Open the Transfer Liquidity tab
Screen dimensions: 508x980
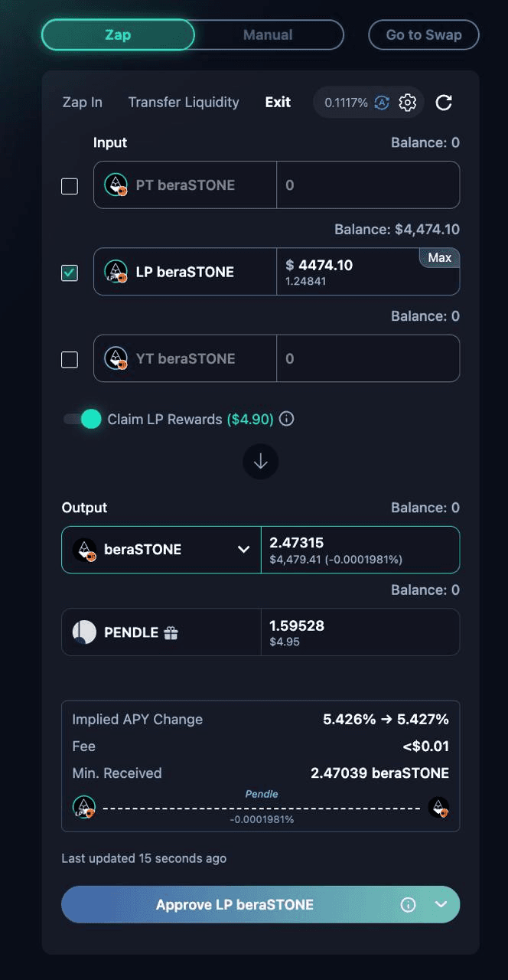coord(183,102)
